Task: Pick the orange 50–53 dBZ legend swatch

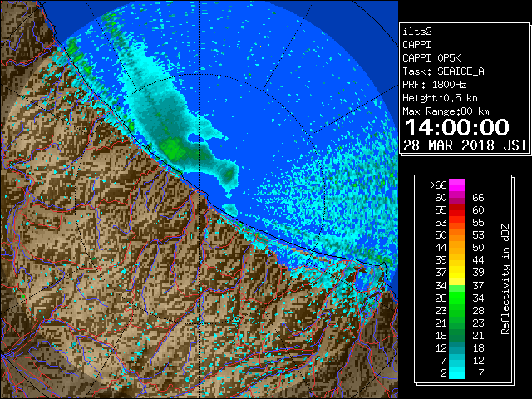Action: coord(457,235)
